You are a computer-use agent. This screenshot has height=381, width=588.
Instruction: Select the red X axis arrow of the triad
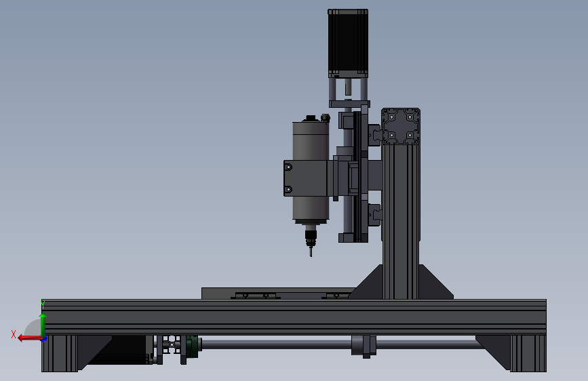click(x=29, y=338)
